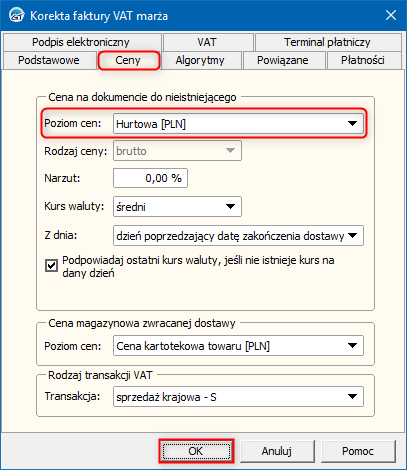
Task: Switch to the Płatności tab
Action: pyautogui.click(x=363, y=60)
